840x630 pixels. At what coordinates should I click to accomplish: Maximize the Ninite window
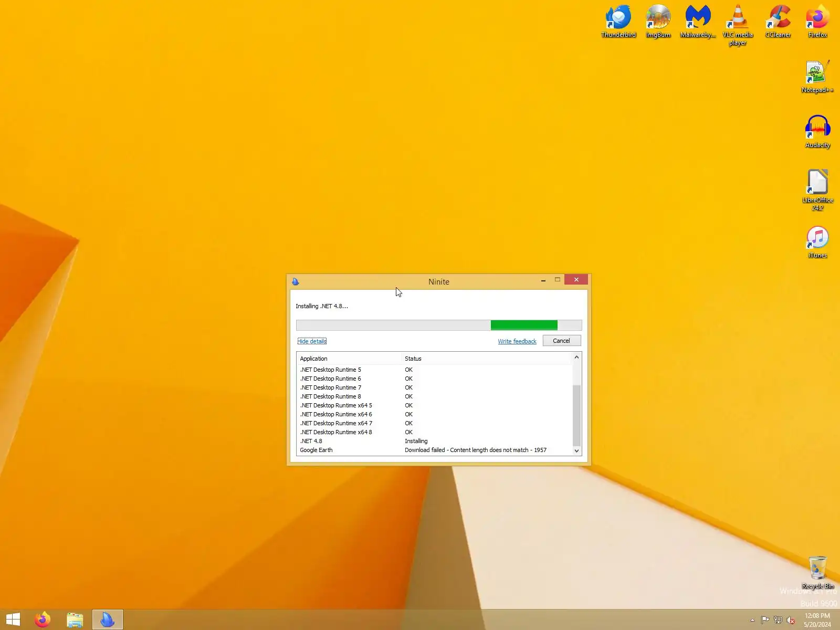click(558, 280)
